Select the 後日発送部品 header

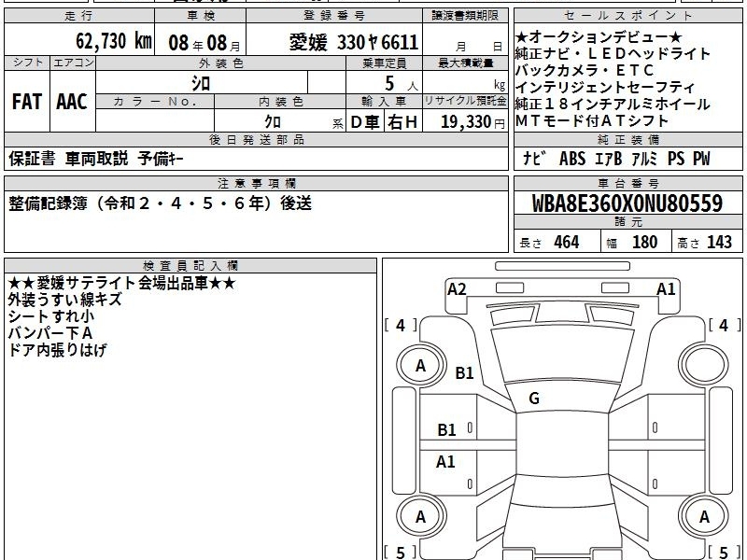tap(256, 139)
